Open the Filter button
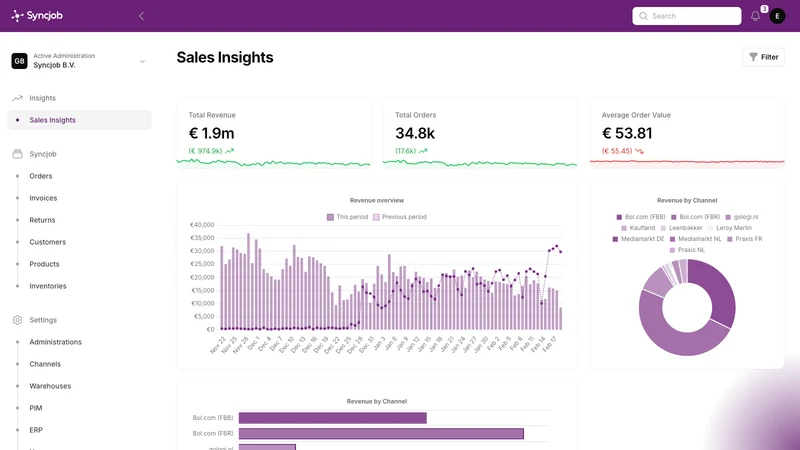The image size is (800, 450). (x=763, y=57)
